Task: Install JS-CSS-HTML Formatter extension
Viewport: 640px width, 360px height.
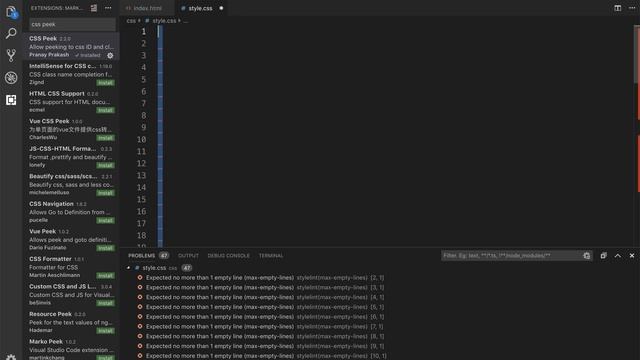Action: pyautogui.click(x=105, y=165)
